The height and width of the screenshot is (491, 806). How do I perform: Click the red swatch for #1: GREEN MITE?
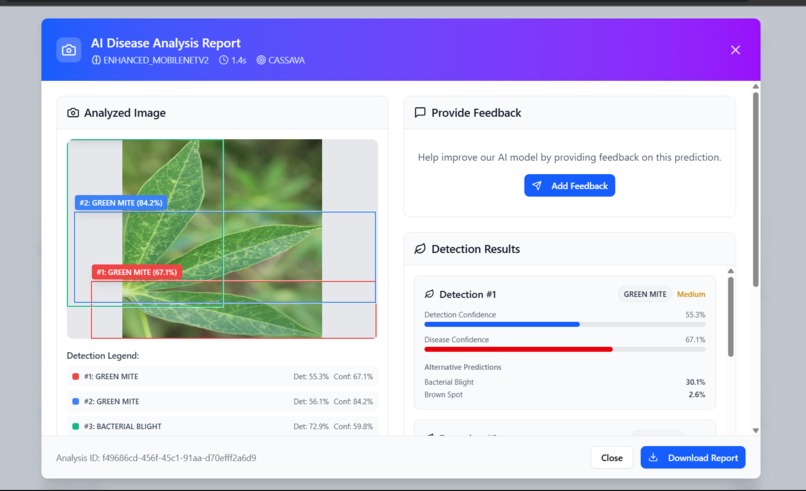click(76, 376)
